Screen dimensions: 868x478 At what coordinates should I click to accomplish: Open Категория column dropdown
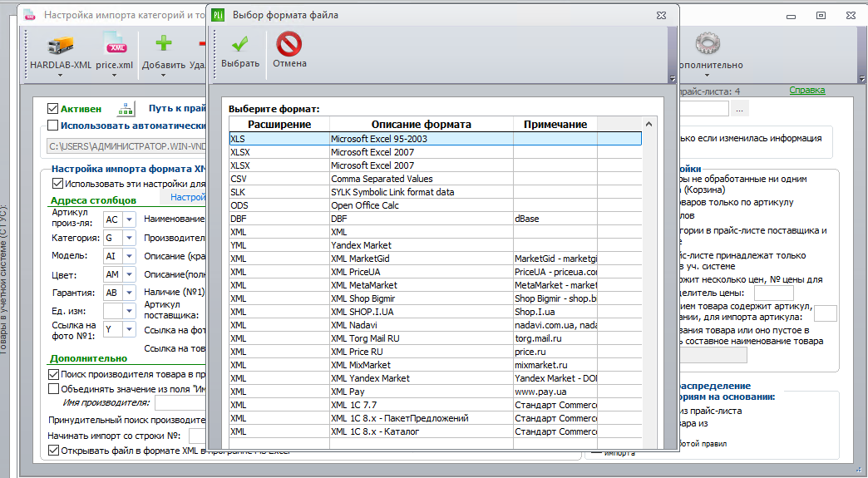click(x=129, y=238)
